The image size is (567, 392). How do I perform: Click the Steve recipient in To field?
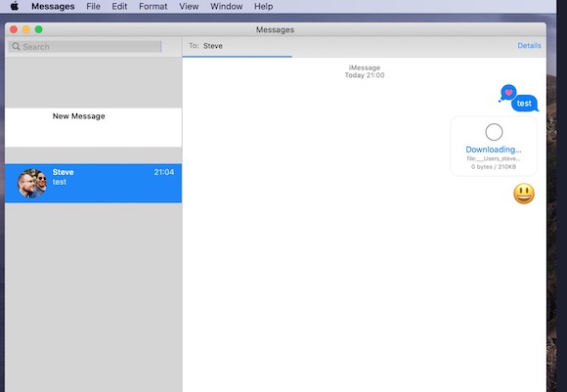213,46
